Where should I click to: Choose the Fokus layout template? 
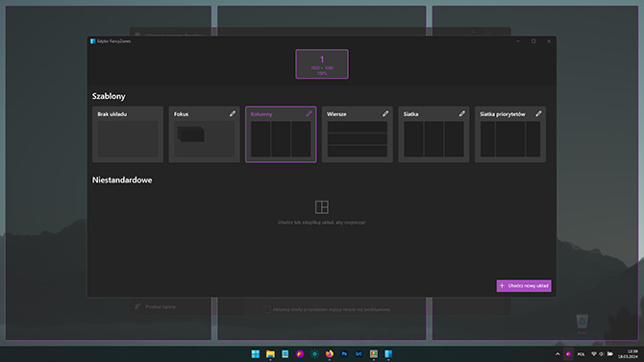point(204,134)
